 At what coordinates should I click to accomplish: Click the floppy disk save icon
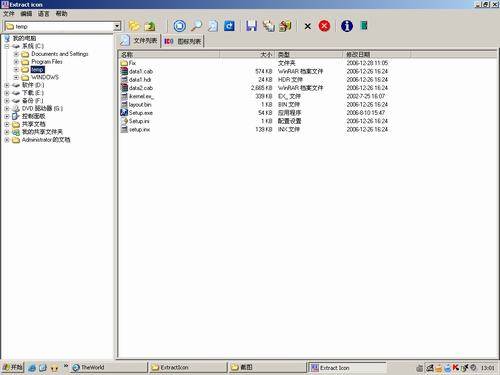(x=252, y=26)
